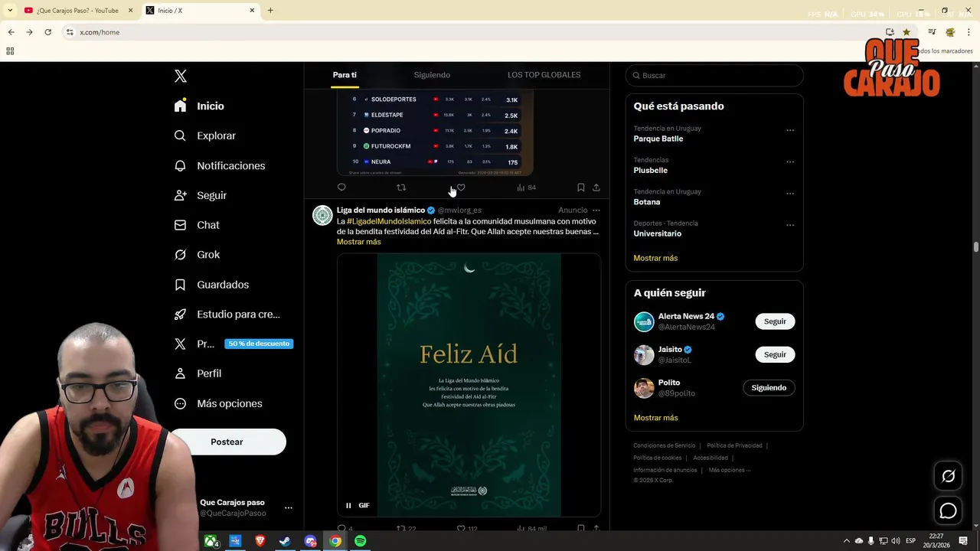
Task: Switch to the Siguiendo tab
Action: point(432,75)
